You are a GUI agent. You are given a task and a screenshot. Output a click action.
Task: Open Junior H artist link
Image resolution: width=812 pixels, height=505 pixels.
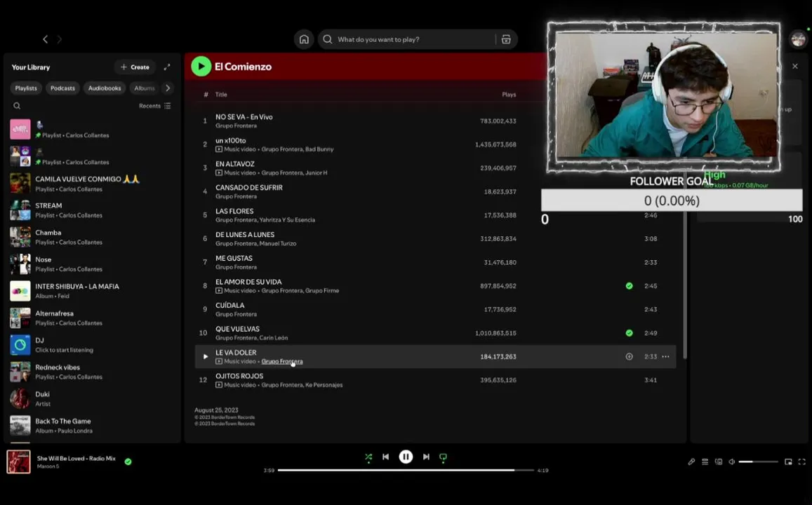tap(317, 173)
